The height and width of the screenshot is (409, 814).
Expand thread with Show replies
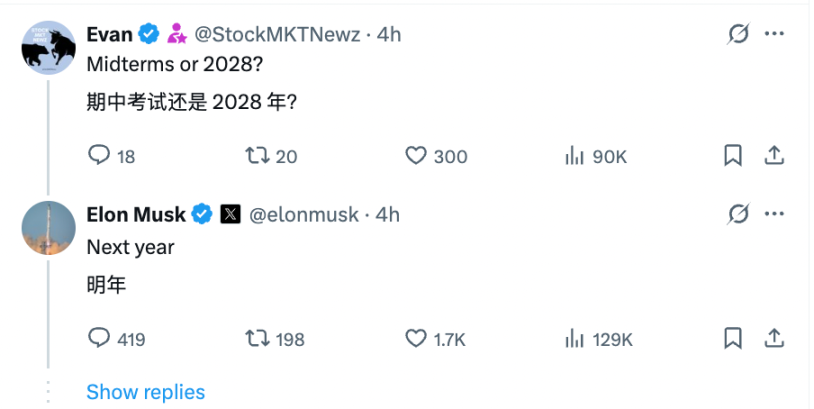coord(145,392)
